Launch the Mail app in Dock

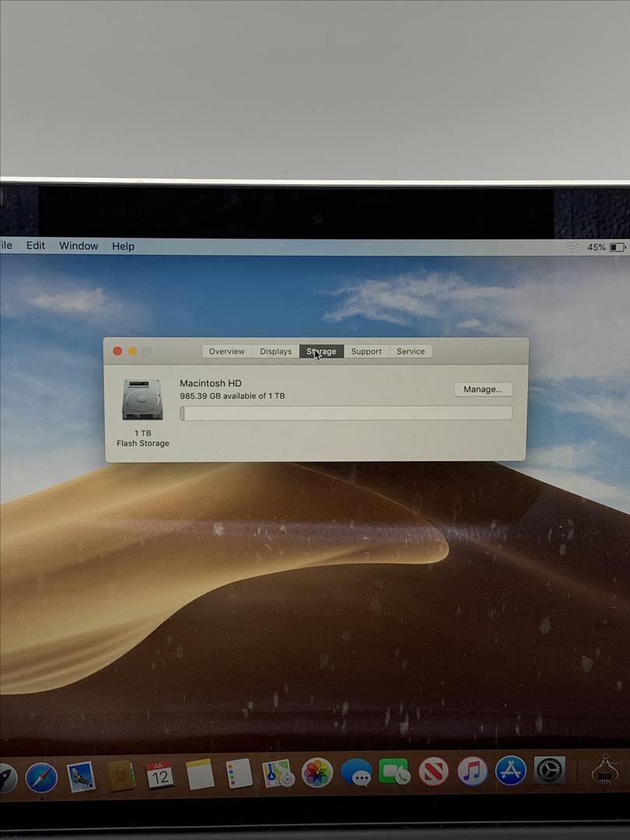pos(82,777)
